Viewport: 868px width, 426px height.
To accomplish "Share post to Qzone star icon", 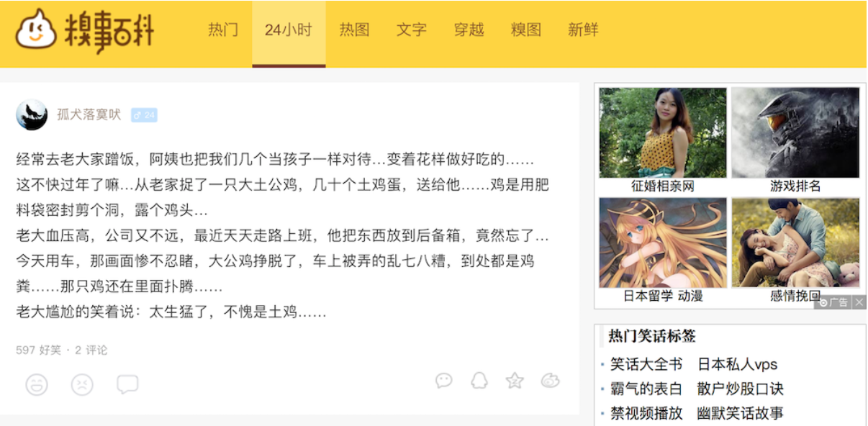I will coord(515,381).
